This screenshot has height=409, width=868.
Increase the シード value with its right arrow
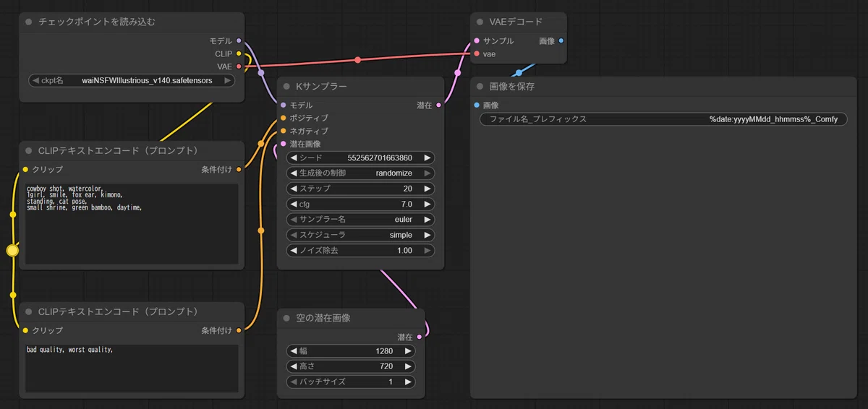coord(427,158)
